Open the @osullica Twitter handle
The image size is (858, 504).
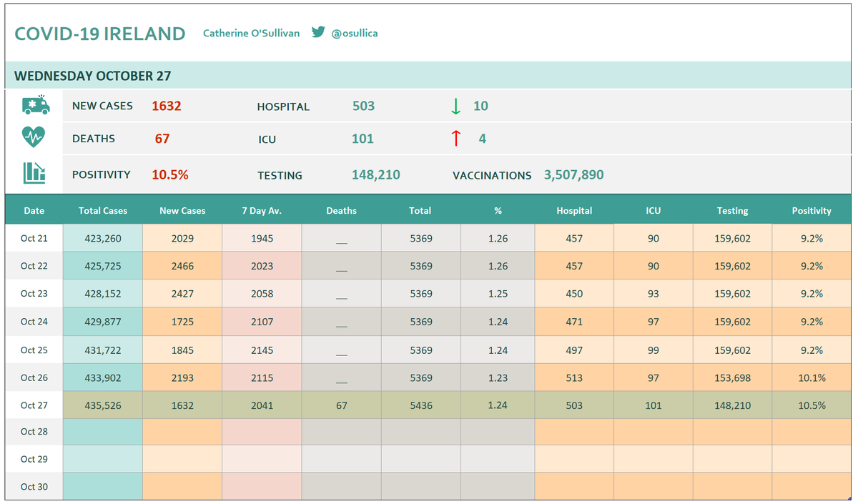point(355,33)
